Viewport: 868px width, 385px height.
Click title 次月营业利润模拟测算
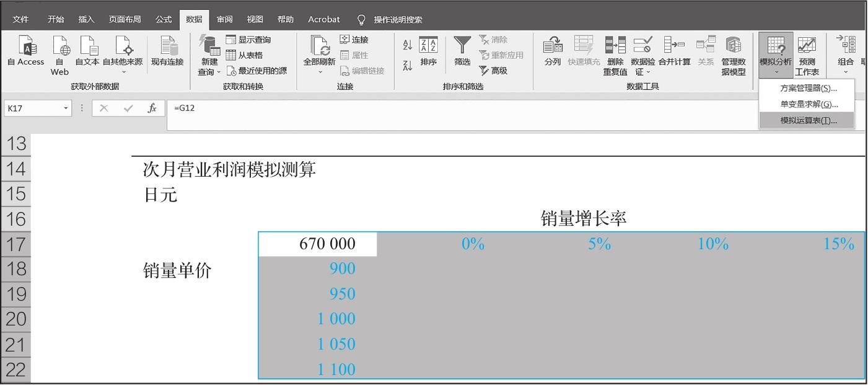click(229, 169)
